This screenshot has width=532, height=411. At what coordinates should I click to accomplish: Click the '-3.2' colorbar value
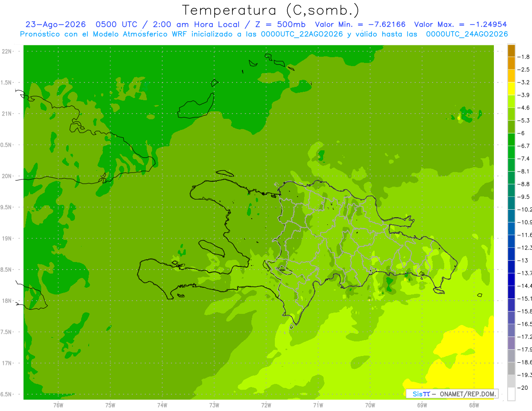(524, 82)
